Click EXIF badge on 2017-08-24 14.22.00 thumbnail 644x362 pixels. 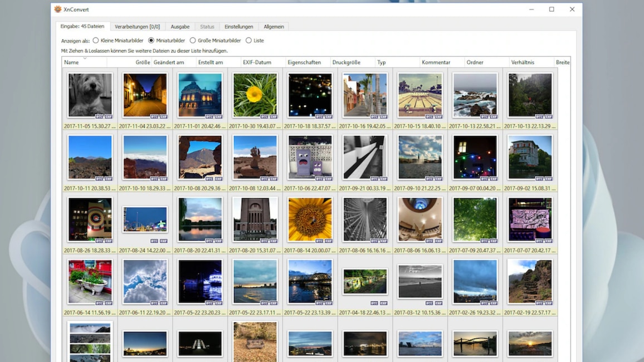pos(163,241)
